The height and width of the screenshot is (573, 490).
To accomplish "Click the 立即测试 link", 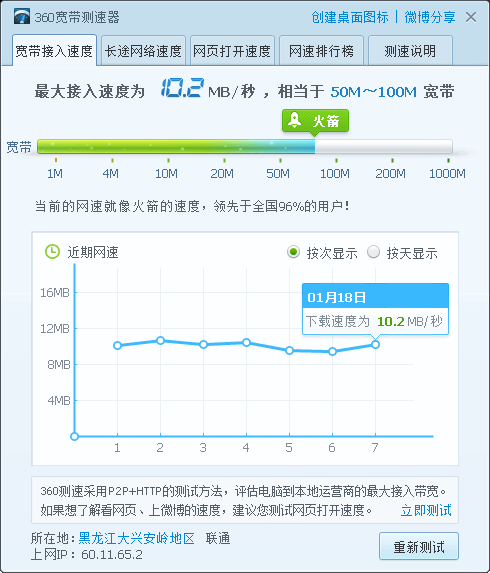I will 426,510.
